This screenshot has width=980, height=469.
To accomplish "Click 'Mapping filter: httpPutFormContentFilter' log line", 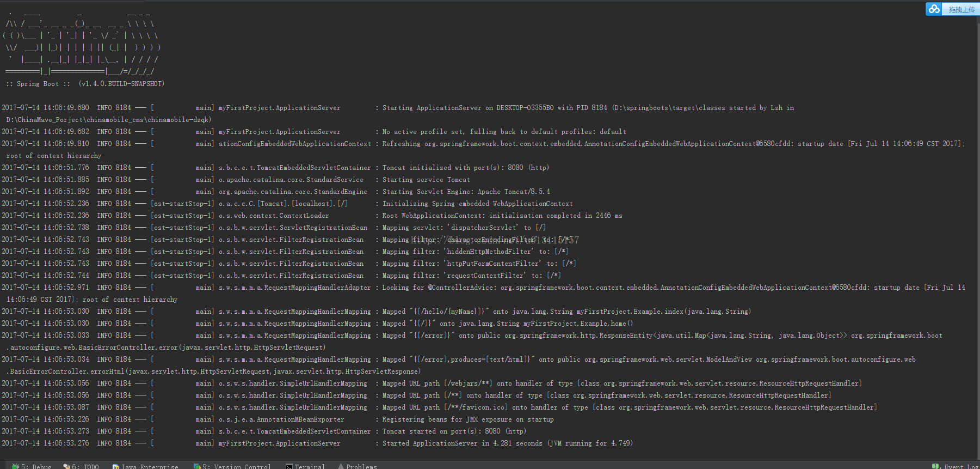I will 479,264.
